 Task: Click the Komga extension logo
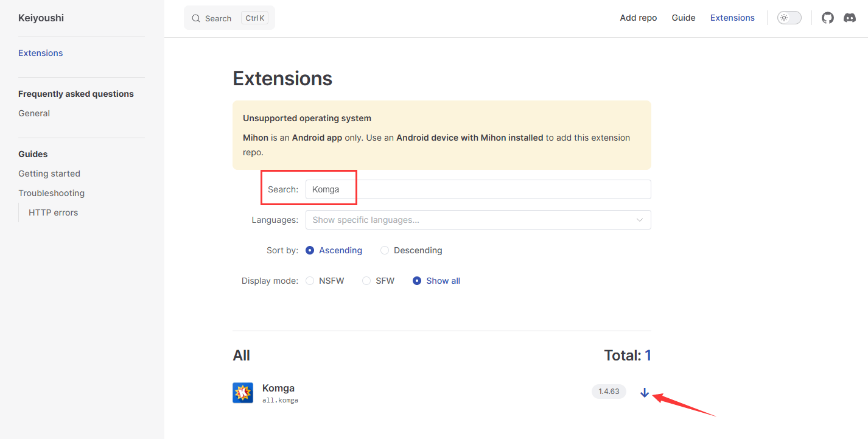point(243,393)
